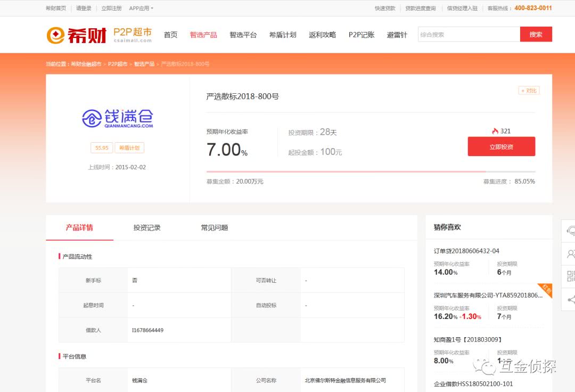Click 智选产品 breadcrumb link
575x392 pixels.
[x=144, y=64]
